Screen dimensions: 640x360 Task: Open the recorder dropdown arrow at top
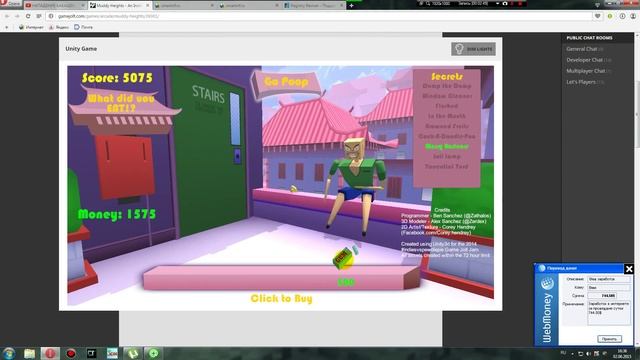click(497, 3)
